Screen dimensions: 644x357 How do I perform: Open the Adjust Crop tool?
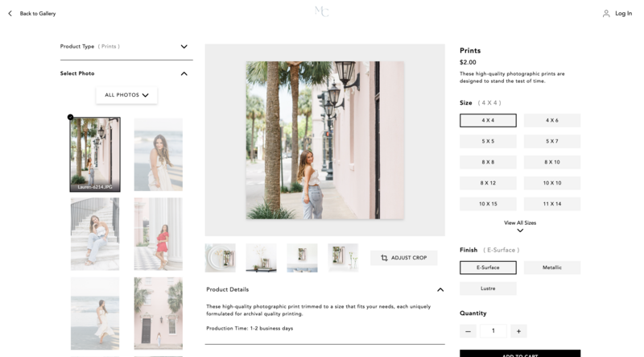tap(403, 258)
